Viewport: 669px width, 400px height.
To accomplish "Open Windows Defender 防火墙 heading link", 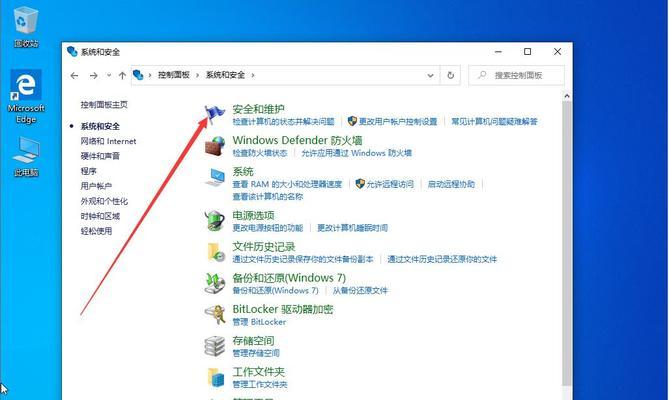I will [x=297, y=140].
